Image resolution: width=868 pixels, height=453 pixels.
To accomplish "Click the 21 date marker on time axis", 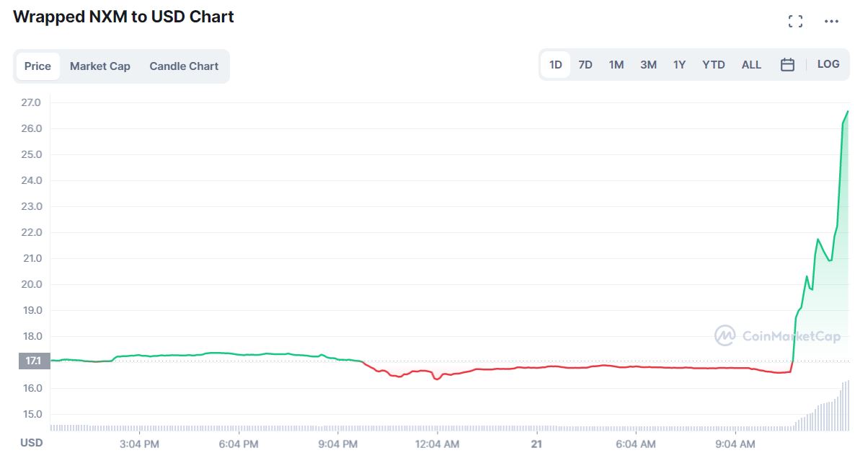I will pyautogui.click(x=536, y=444).
